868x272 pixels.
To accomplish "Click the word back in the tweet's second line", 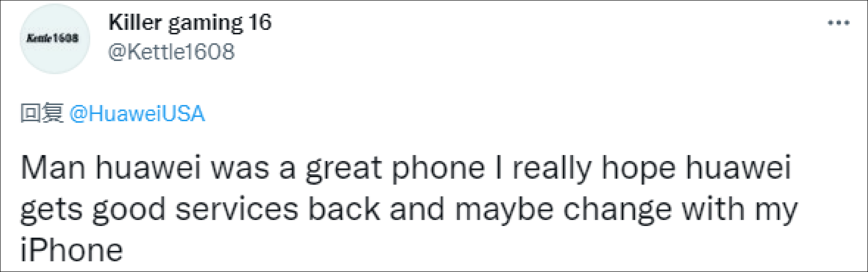I will tap(344, 209).
